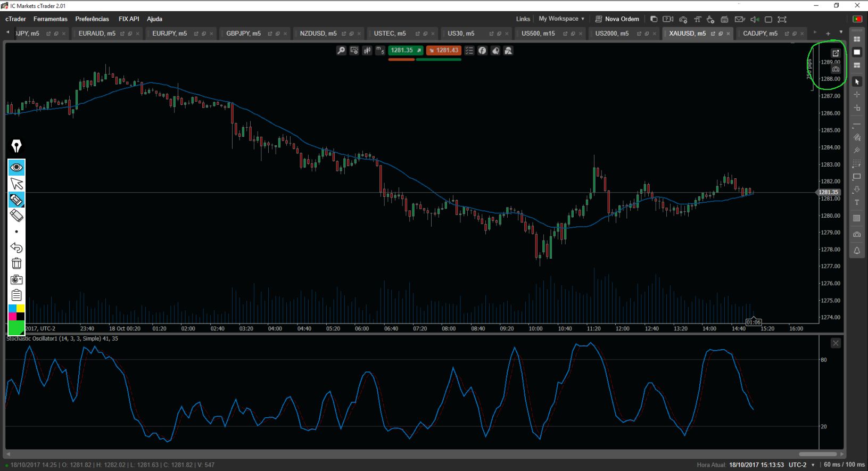Take chartshot with right sidebar camera icon

click(857, 235)
